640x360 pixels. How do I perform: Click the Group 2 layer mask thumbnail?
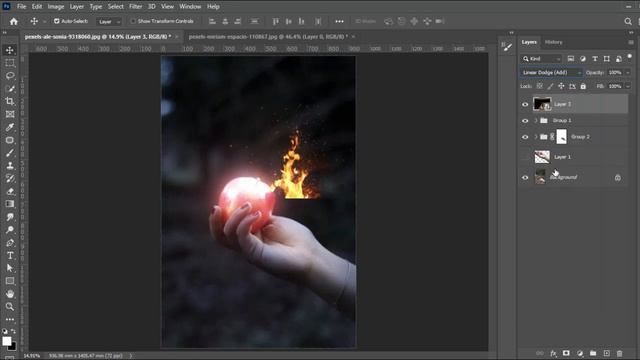coord(562,137)
